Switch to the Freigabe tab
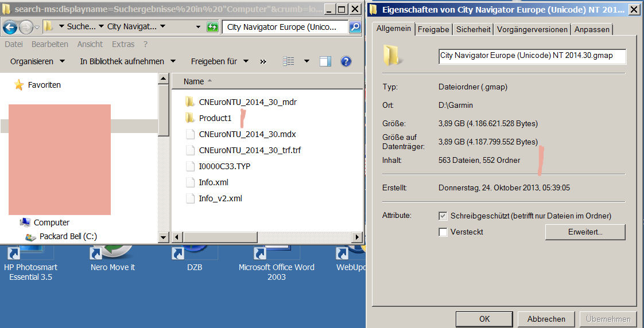Image resolution: width=644 pixels, height=328 pixels. 434,29
